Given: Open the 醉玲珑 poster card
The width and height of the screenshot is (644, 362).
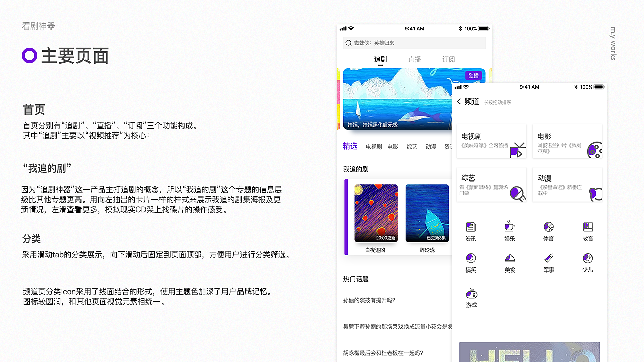Looking at the screenshot, I should pyautogui.click(x=427, y=213).
